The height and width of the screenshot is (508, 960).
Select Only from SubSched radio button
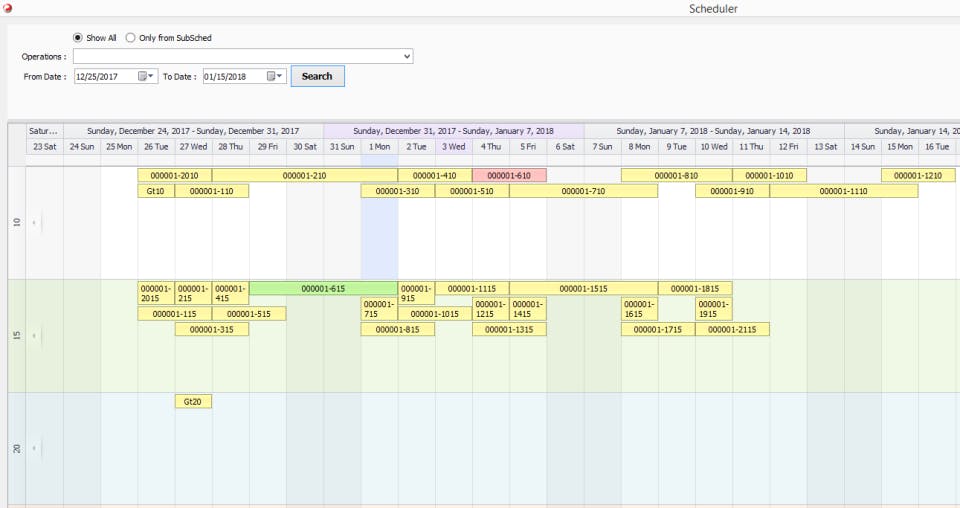130,37
